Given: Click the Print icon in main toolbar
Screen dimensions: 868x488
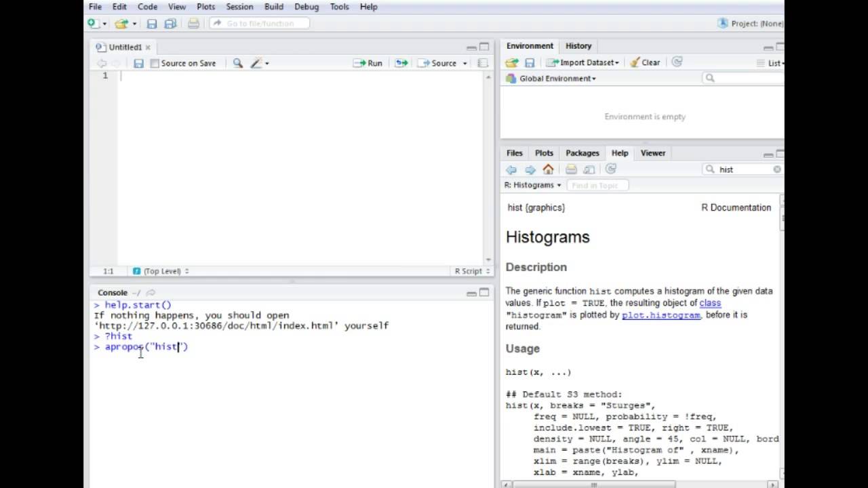Looking at the screenshot, I should pos(193,24).
